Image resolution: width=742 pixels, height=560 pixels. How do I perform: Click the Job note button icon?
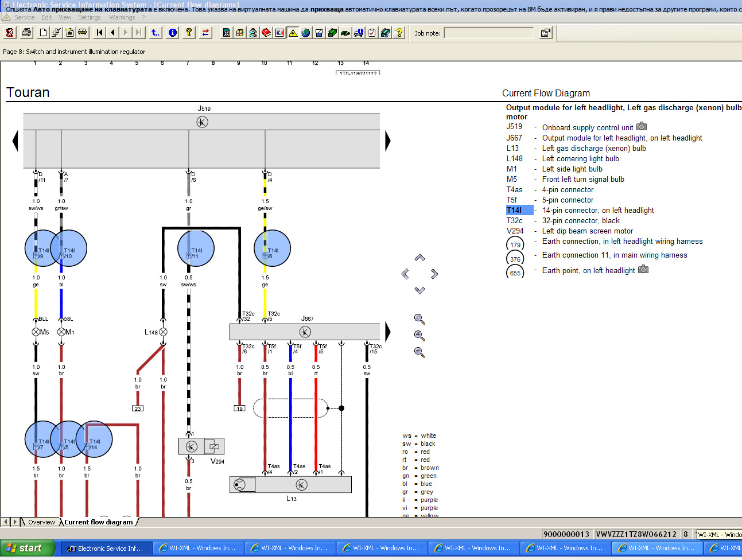click(546, 33)
